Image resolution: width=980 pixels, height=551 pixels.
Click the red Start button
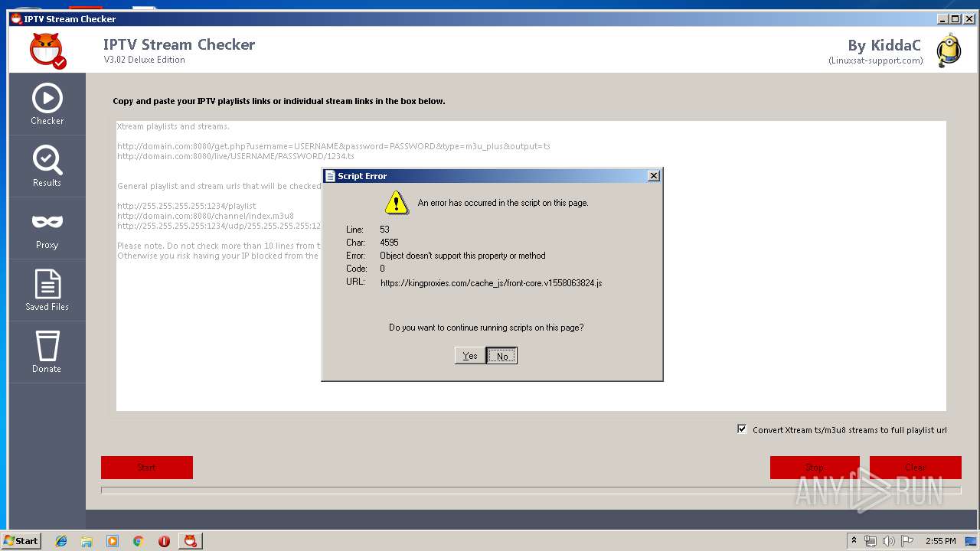click(x=147, y=468)
